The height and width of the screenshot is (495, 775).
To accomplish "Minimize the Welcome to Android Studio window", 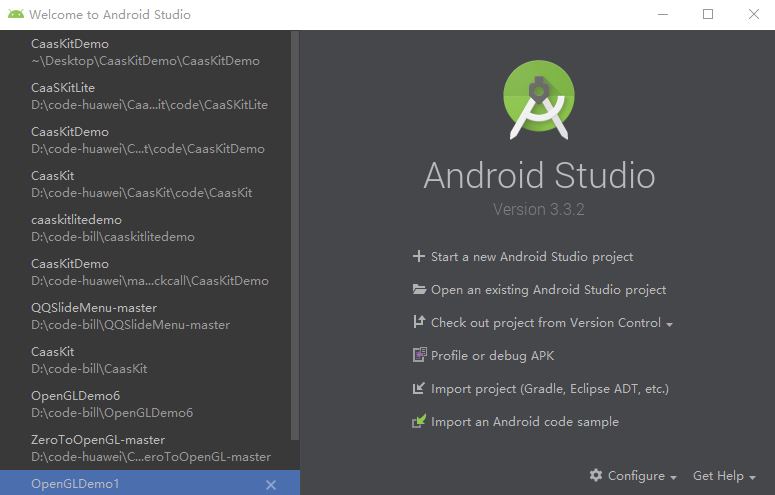I will point(663,14).
